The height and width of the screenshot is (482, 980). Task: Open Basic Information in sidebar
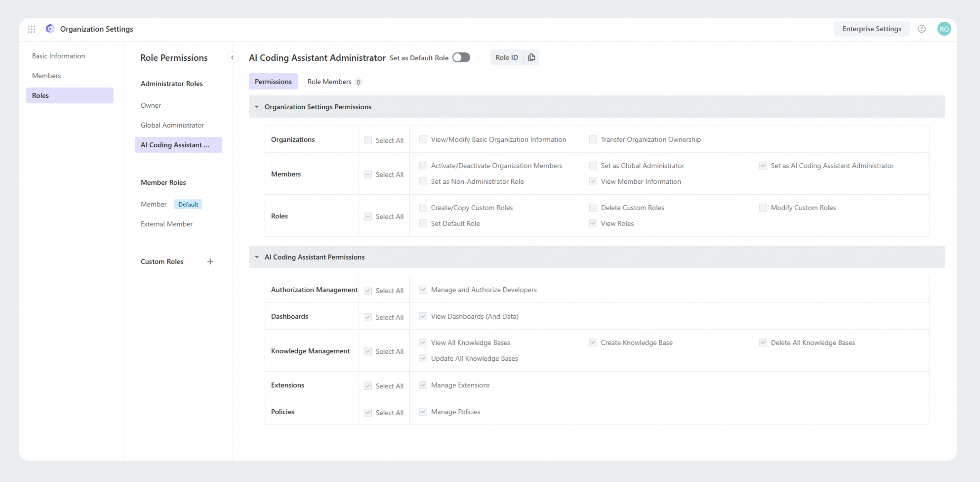59,56
